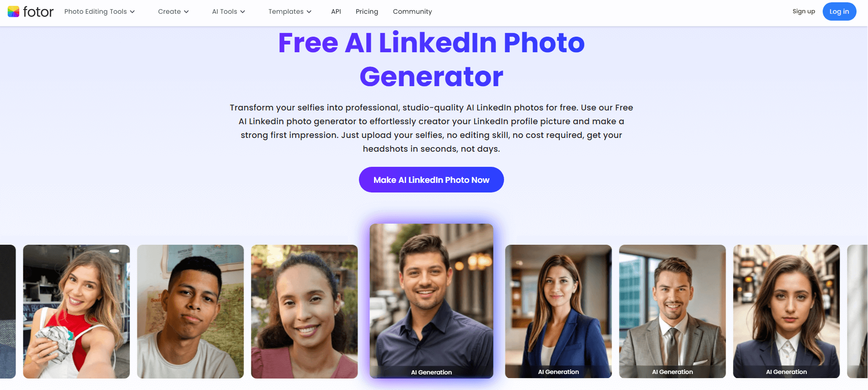Select the woman in red top selfie
This screenshot has height=390, width=868.
pyautogui.click(x=76, y=312)
